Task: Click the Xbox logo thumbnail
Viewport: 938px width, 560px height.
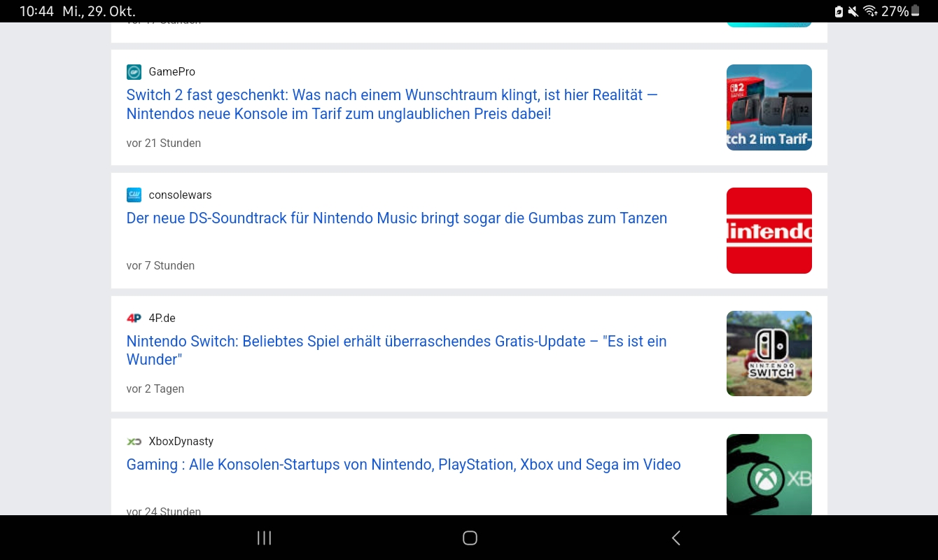Action: (769, 475)
